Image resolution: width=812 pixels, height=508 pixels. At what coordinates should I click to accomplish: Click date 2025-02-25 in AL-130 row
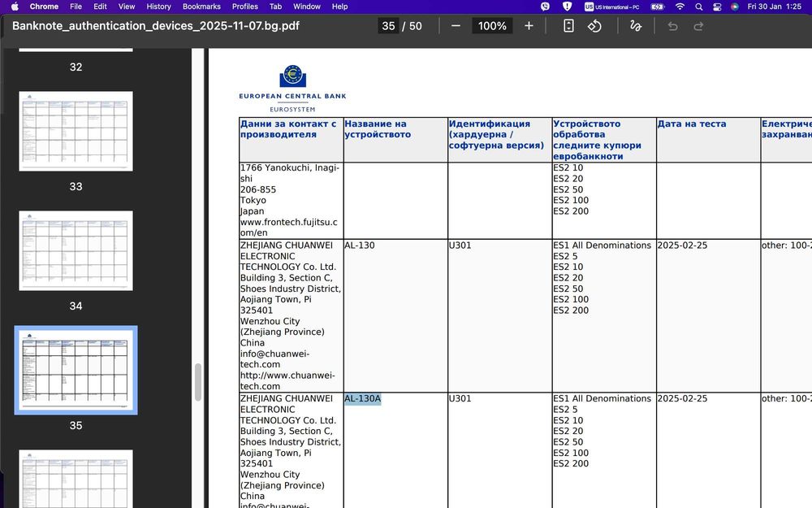[x=682, y=245]
